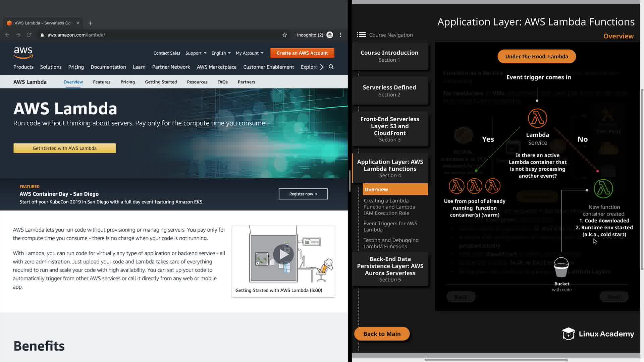
Task: Click the Back to Main button
Action: click(382, 334)
